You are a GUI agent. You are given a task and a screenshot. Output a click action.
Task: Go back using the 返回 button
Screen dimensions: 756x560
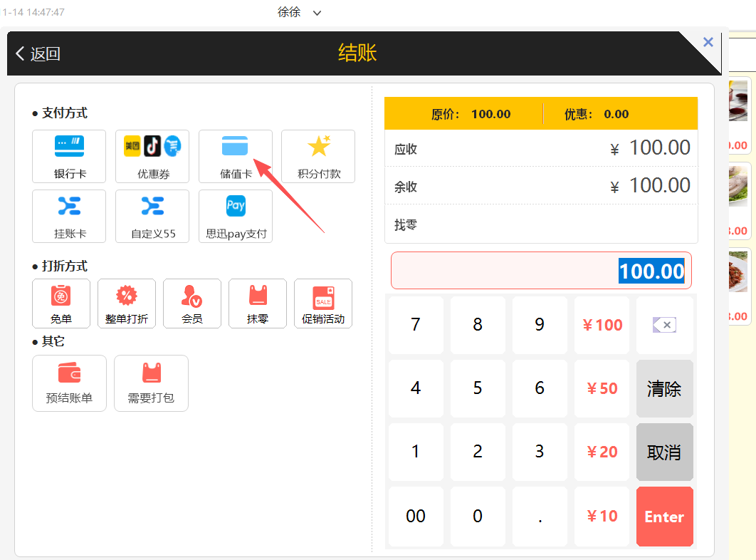pyautogui.click(x=38, y=53)
